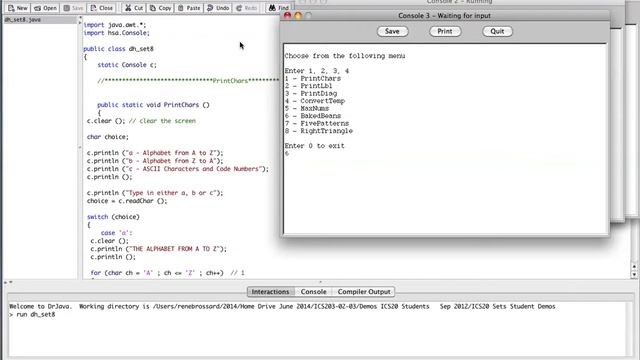Click 'Choose from the following menu' text
This screenshot has width=640, height=360.
pos(345,56)
